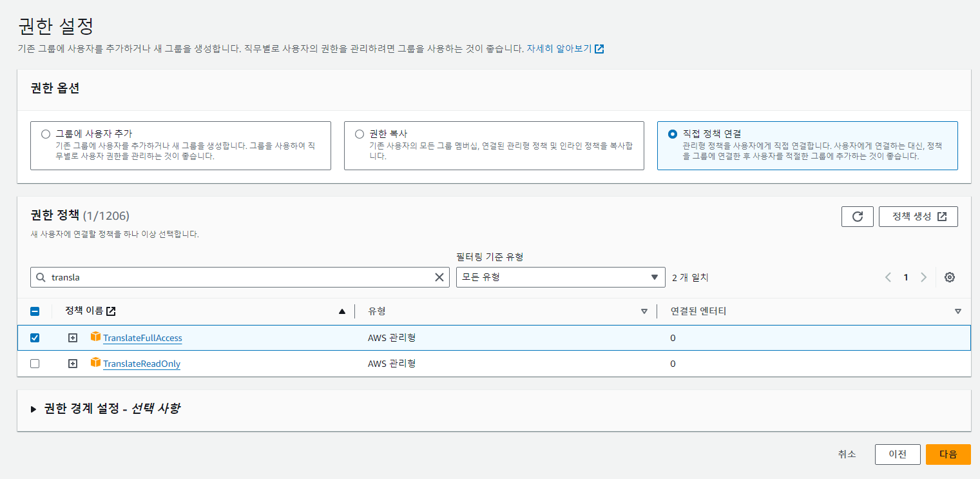Select 권한 복사 radio option
This screenshot has width=980, height=479.
point(360,134)
